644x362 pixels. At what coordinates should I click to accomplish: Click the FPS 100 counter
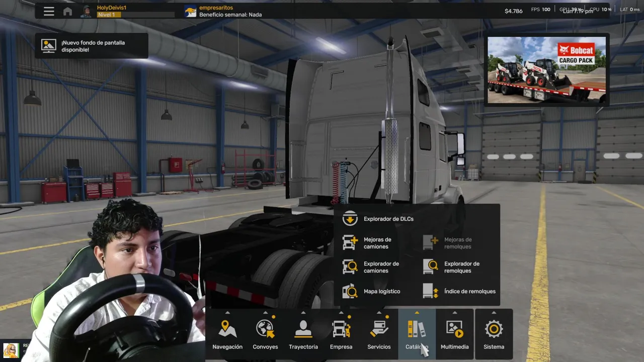(x=541, y=10)
